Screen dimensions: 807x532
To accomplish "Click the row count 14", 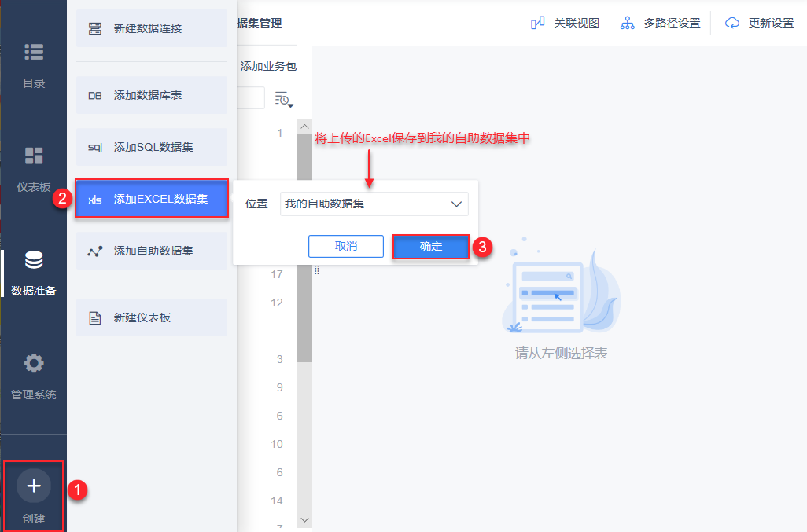I will coord(277,501).
